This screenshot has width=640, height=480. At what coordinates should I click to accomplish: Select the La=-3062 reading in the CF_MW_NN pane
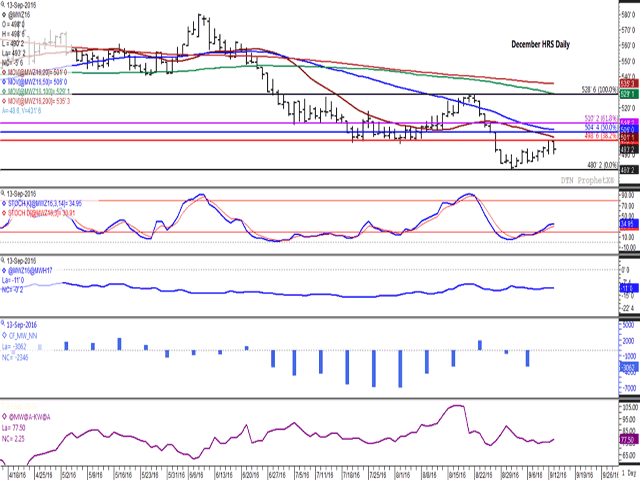tap(14, 347)
